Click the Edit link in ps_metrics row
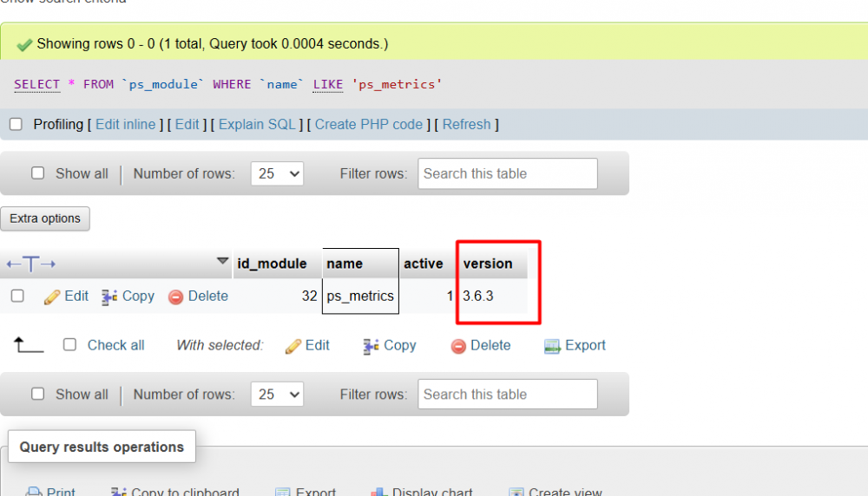This screenshot has height=496, width=868. 76,297
